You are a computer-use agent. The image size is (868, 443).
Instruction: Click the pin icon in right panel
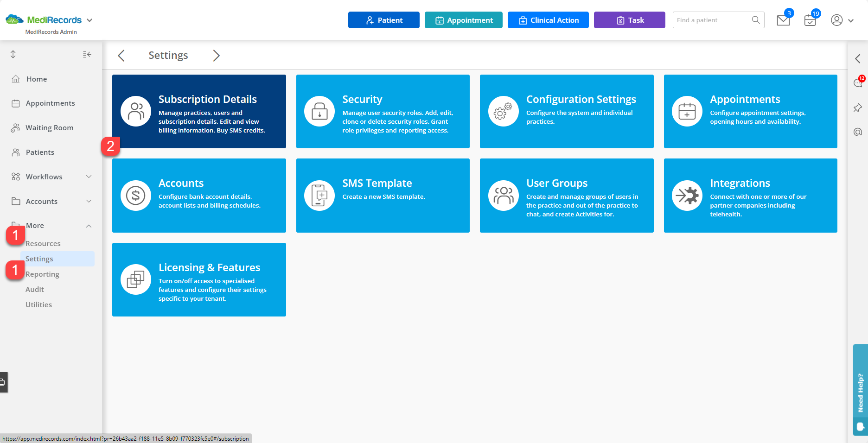click(858, 108)
